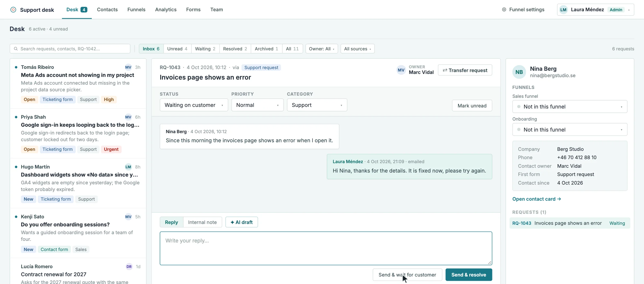Click the Funnel settings target icon
The height and width of the screenshot is (284, 644).
tap(504, 10)
